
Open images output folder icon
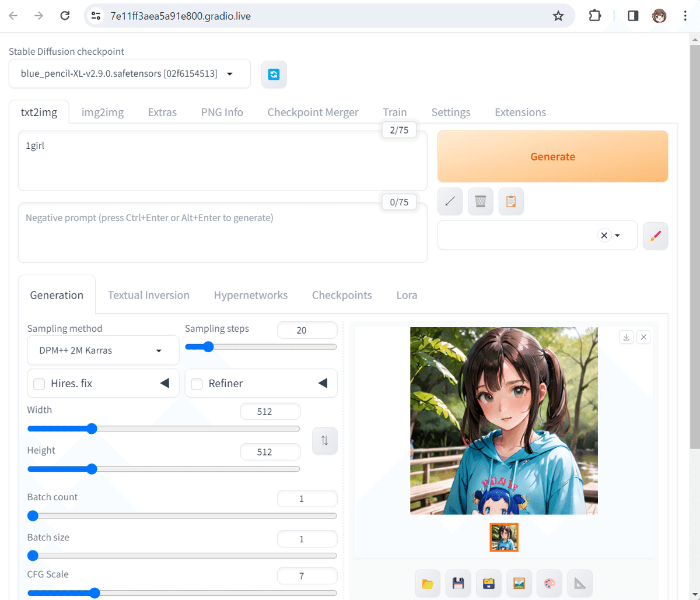point(428,583)
